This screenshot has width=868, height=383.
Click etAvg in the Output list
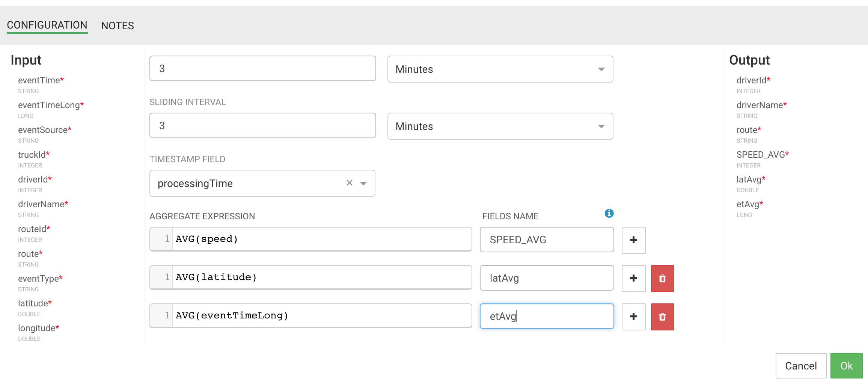coord(750,204)
